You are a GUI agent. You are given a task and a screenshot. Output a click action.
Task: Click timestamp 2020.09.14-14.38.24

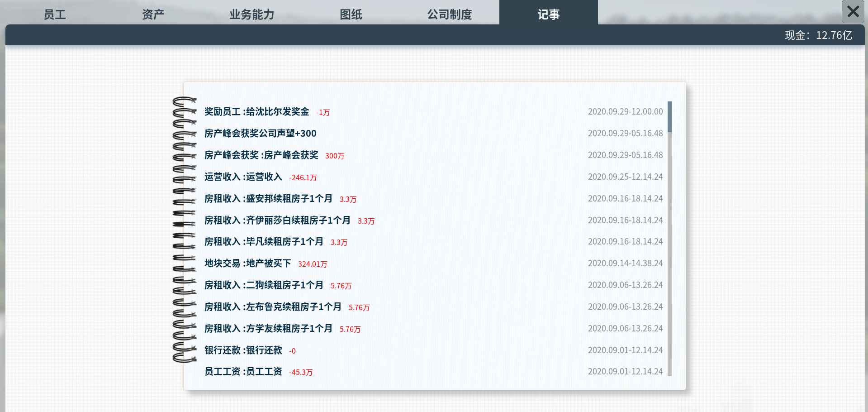(x=625, y=263)
